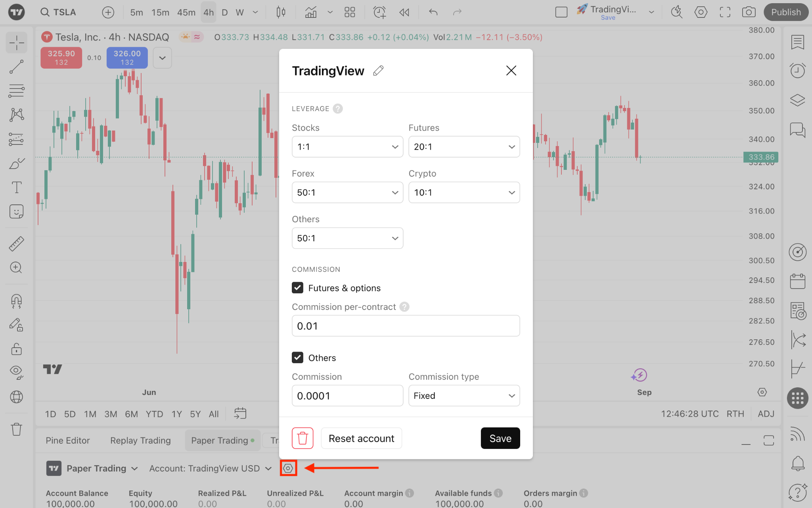Open the alerts bell icon in right sidebar
This screenshot has width=812, height=508.
click(x=797, y=463)
